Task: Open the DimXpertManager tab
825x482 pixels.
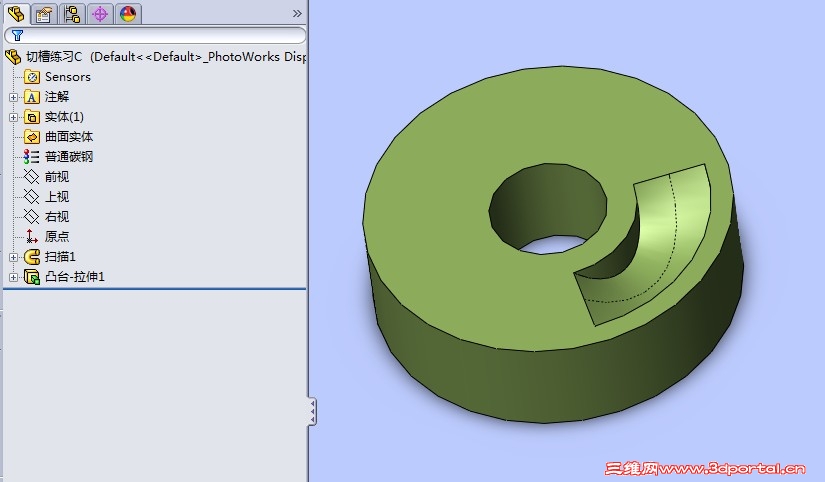Action: pyautogui.click(x=100, y=14)
